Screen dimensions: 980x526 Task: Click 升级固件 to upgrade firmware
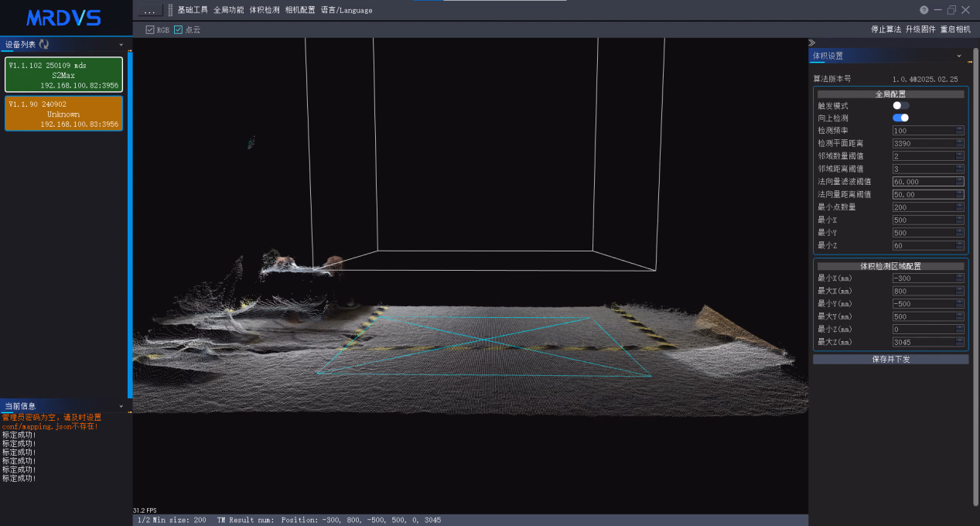(920, 29)
